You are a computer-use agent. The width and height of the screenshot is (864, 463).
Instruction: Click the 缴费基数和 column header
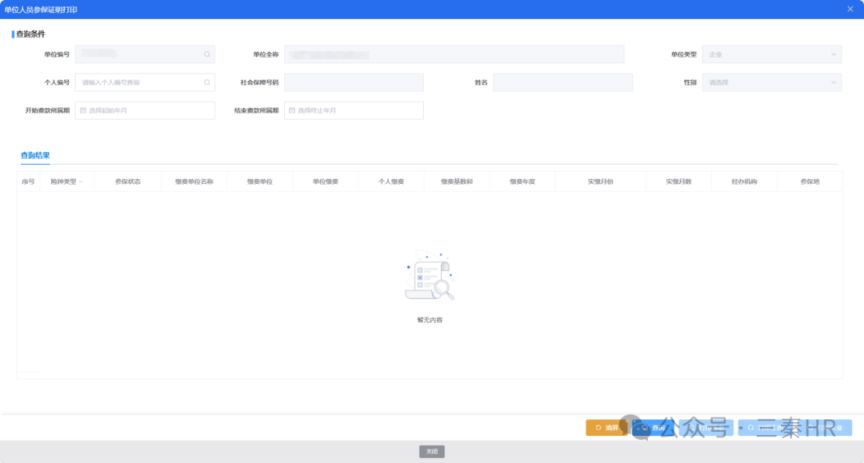[x=456, y=181]
